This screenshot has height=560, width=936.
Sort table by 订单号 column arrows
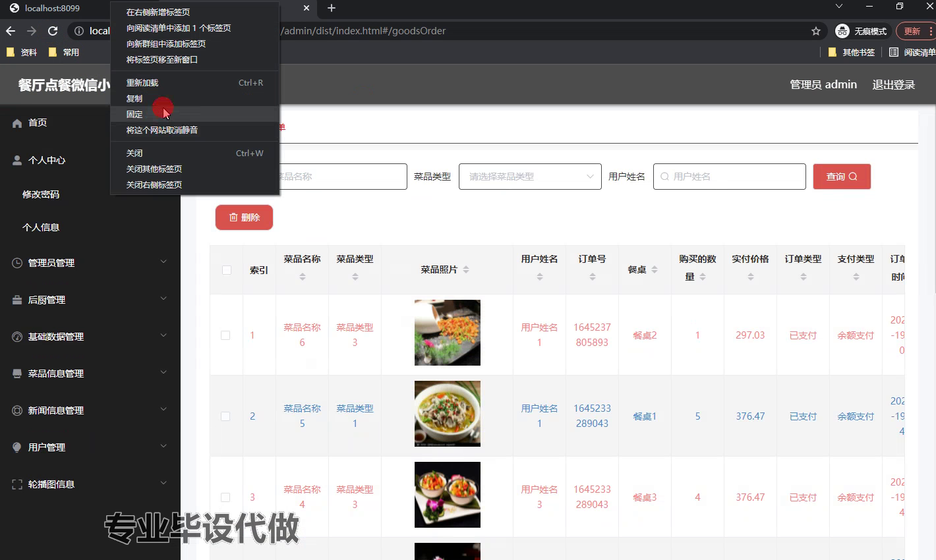[x=593, y=277]
